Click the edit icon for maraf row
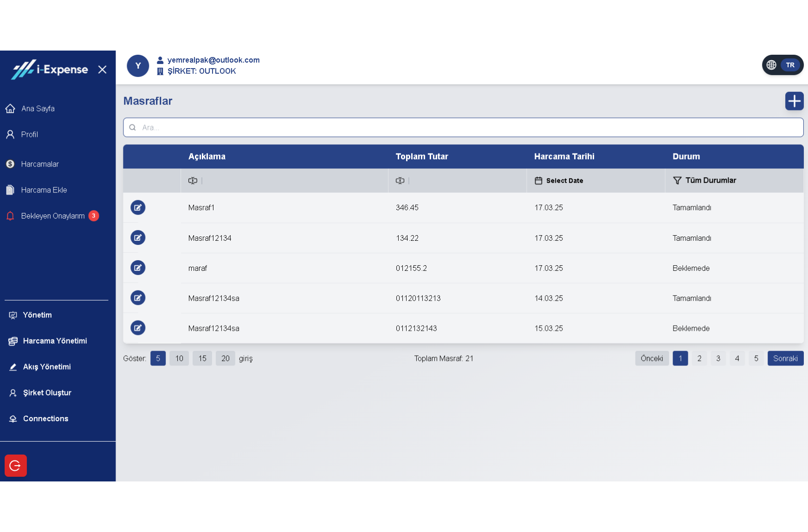Viewport: 808px width, 532px height. tap(138, 268)
